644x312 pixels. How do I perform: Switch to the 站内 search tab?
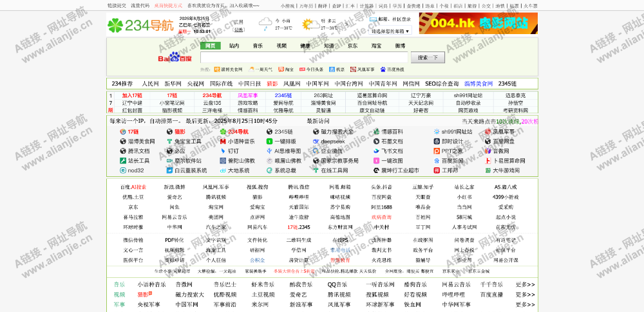point(234,46)
